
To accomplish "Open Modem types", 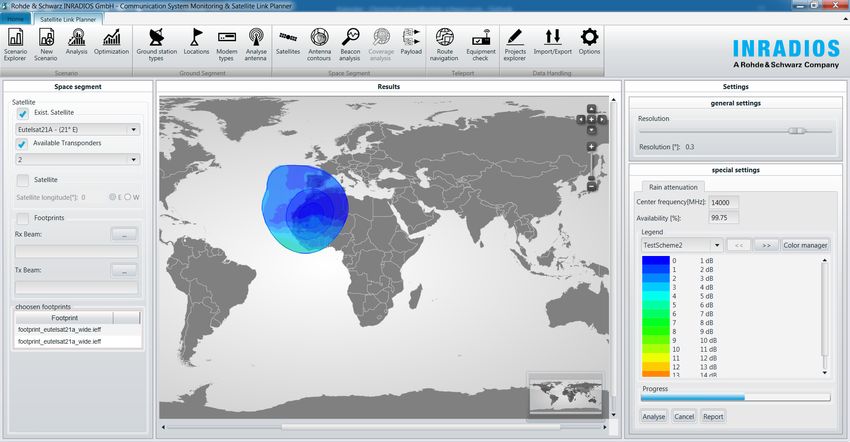I will (x=227, y=44).
